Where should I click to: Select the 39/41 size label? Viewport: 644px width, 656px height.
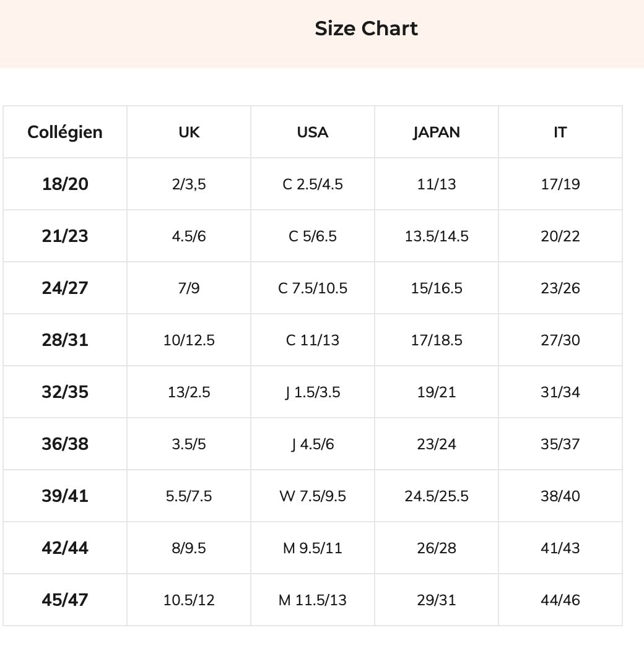(65, 496)
